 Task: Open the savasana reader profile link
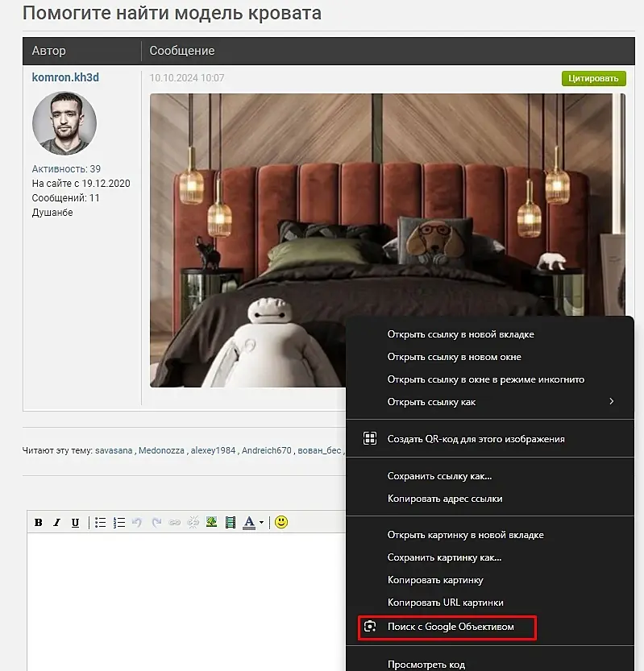click(x=114, y=450)
